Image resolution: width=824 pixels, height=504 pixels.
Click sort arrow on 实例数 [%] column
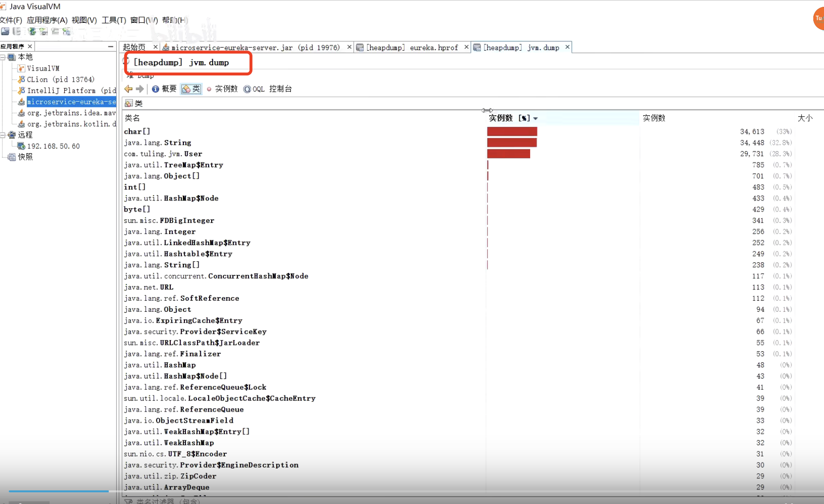click(536, 118)
